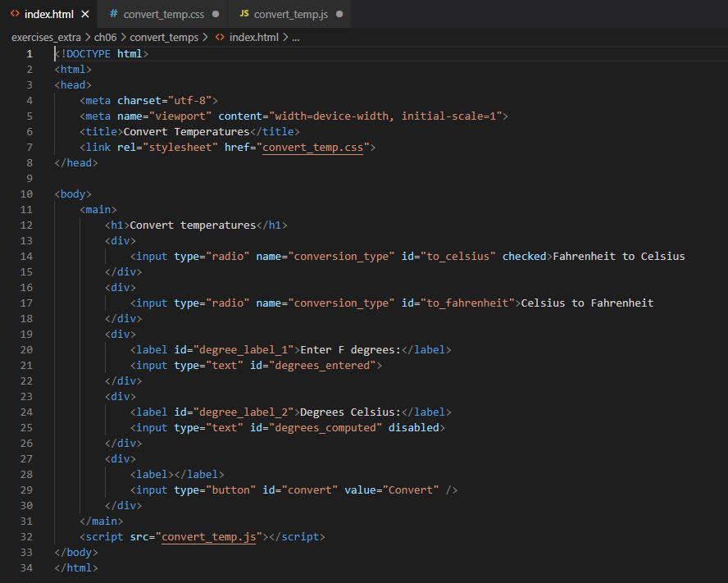Select the index.html tab
Screen dimensions: 728x583
[x=49, y=14]
